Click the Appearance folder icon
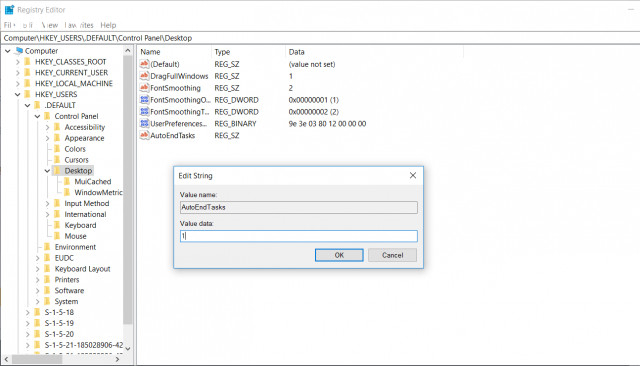The height and width of the screenshot is (366, 640). tap(57, 138)
